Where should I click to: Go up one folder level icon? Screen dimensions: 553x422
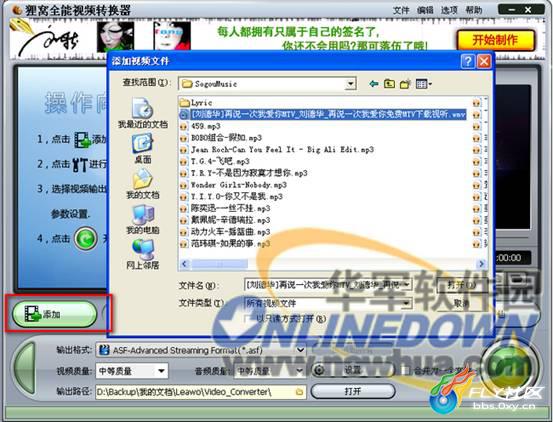click(389, 84)
